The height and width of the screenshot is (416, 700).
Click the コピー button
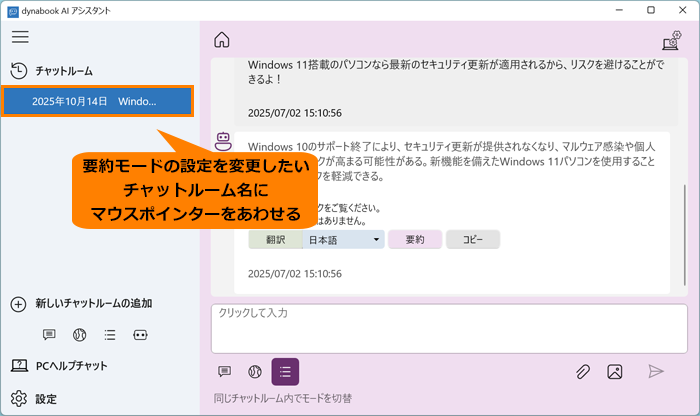pos(473,240)
